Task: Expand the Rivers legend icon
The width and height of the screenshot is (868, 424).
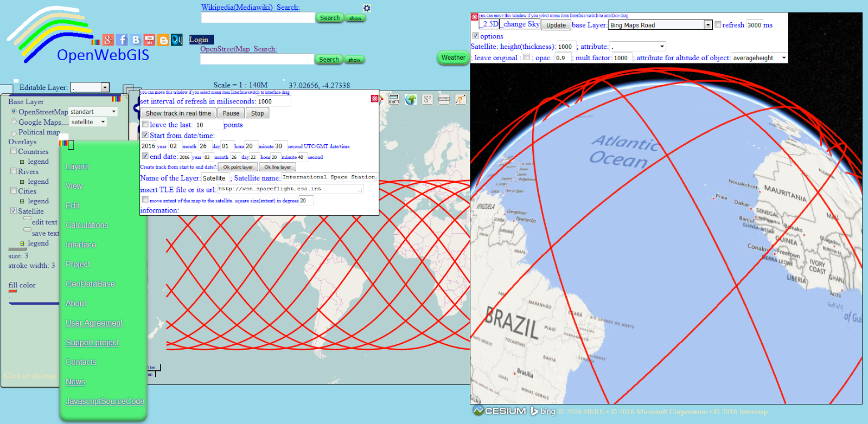Action: click(22, 182)
